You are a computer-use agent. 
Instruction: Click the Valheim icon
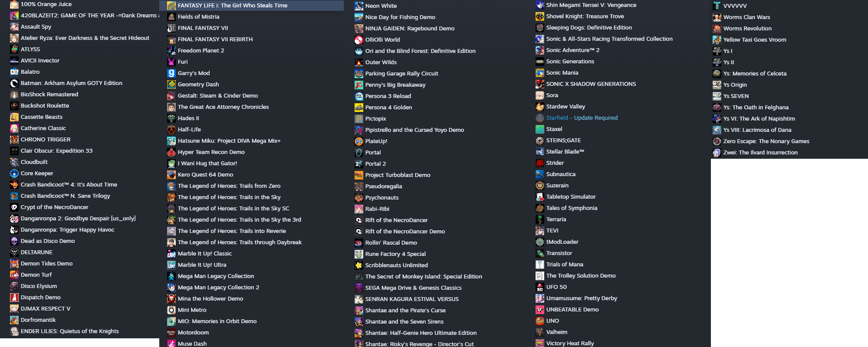click(x=540, y=332)
